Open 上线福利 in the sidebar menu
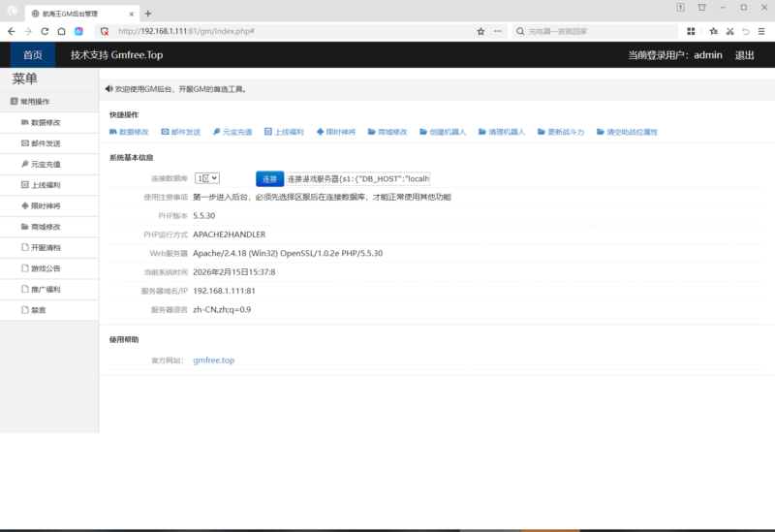 [x=49, y=185]
